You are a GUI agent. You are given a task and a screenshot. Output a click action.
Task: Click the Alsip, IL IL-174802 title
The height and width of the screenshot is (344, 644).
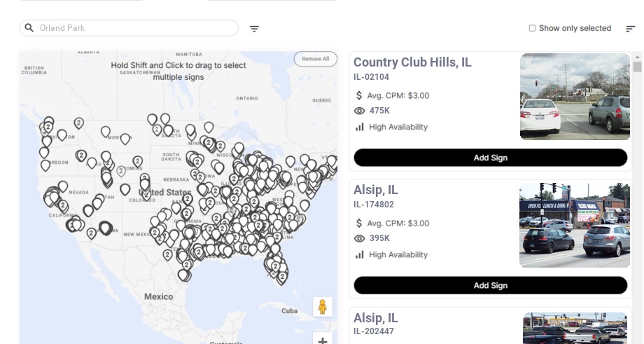(375, 190)
